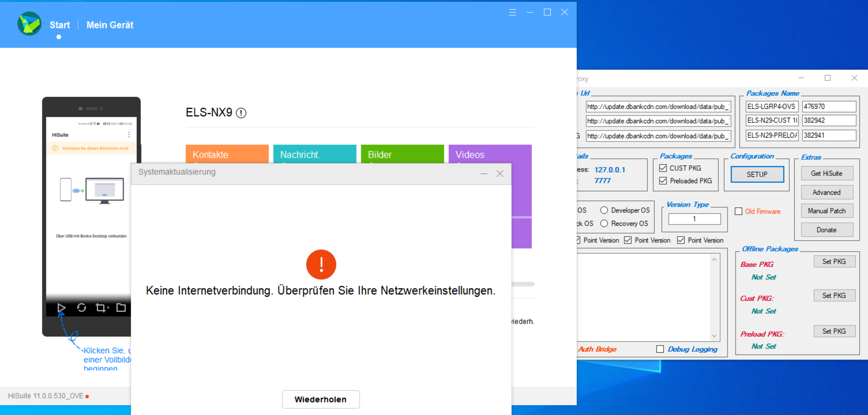Enable the Old Firmware checkbox
The image size is (868, 415).
click(739, 211)
